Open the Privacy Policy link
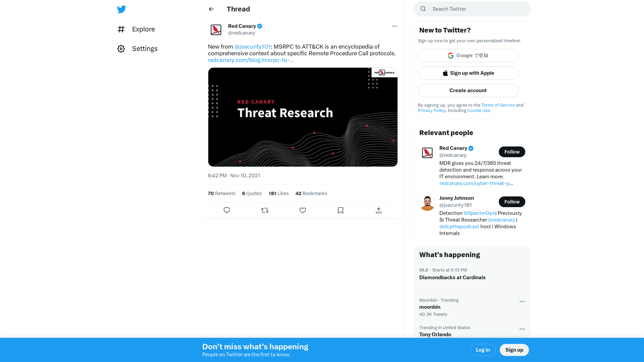The height and width of the screenshot is (362, 644). point(432,111)
